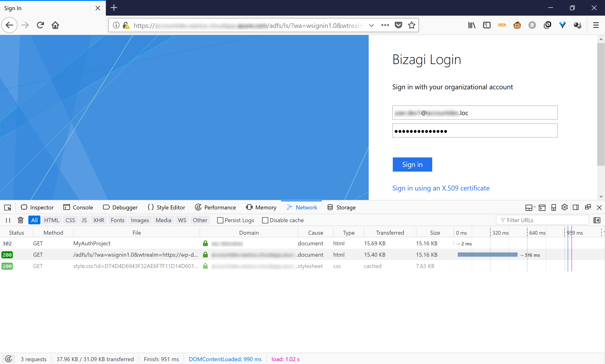Enable Disable cache checkbox
The height and width of the screenshot is (364, 605).
pos(265,221)
